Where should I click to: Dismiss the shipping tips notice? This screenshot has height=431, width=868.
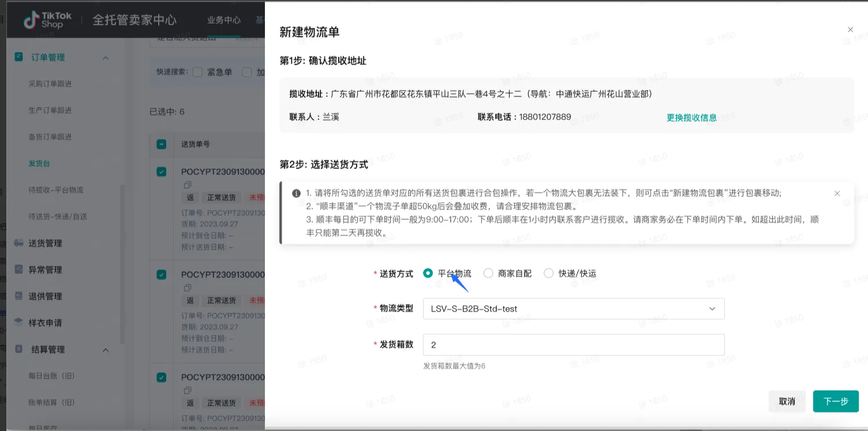pyautogui.click(x=837, y=193)
